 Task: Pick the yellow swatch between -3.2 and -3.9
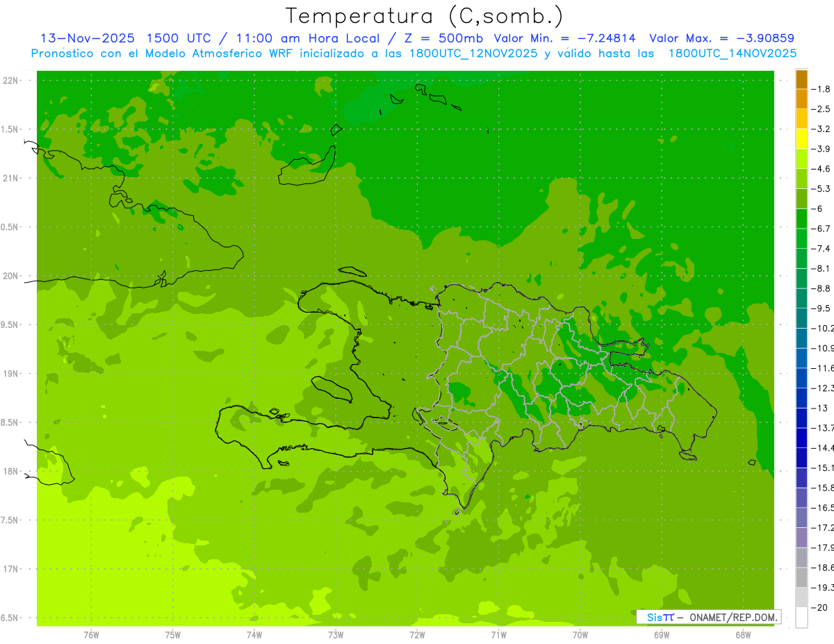pyautogui.click(x=801, y=139)
